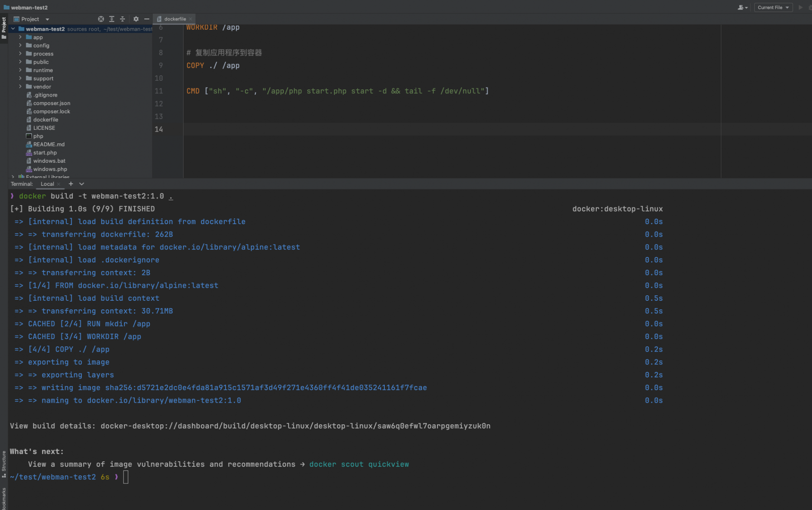Click the Expand All icon in Project panel

coord(111,19)
